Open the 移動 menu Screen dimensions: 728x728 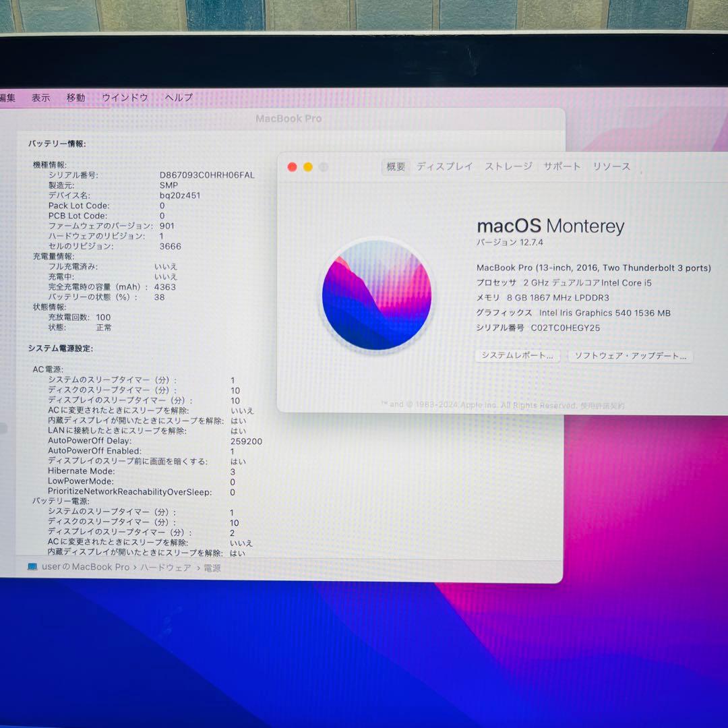coord(75,98)
